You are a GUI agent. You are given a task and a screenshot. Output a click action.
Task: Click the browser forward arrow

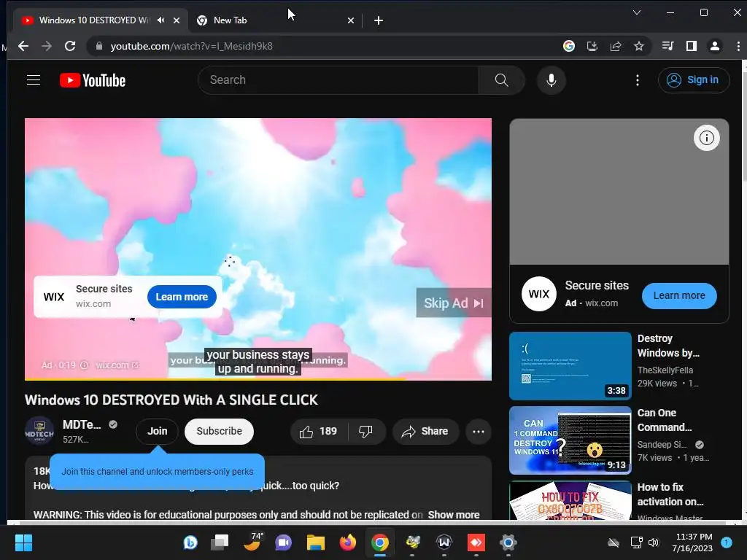tap(47, 46)
